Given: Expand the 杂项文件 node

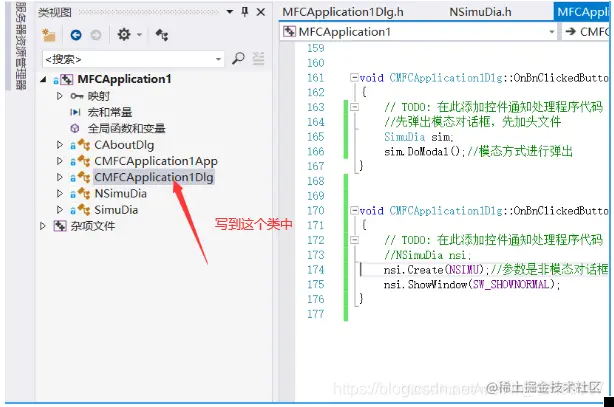Looking at the screenshot, I should [43, 226].
